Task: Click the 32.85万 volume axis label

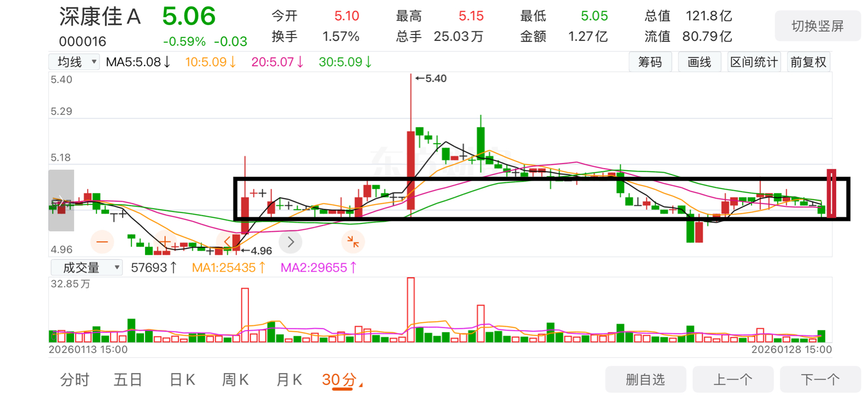Action: point(70,284)
